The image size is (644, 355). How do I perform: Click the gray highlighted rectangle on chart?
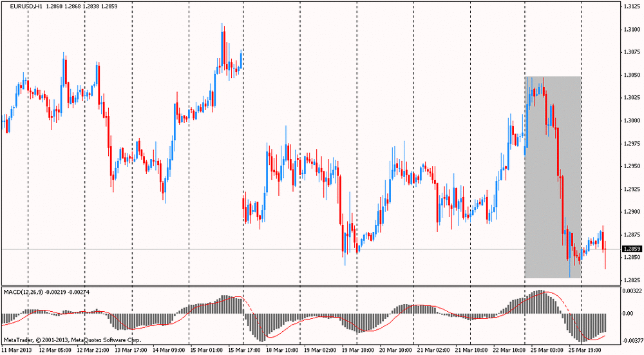click(553, 177)
